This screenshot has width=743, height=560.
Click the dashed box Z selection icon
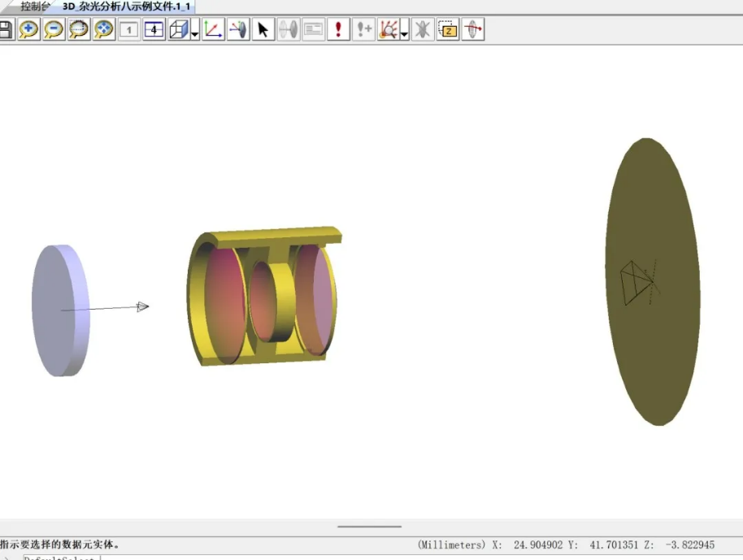(x=448, y=31)
